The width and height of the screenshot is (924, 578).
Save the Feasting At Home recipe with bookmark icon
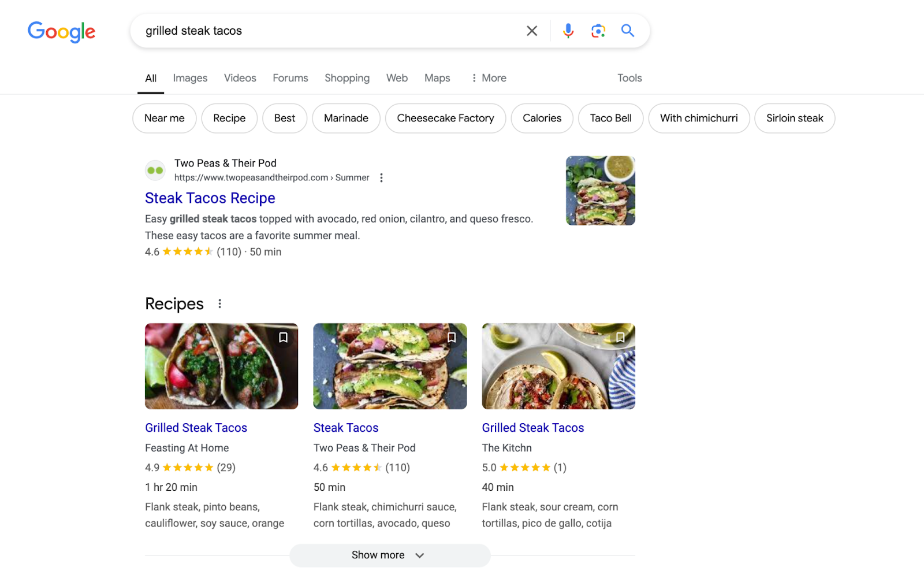click(x=283, y=338)
